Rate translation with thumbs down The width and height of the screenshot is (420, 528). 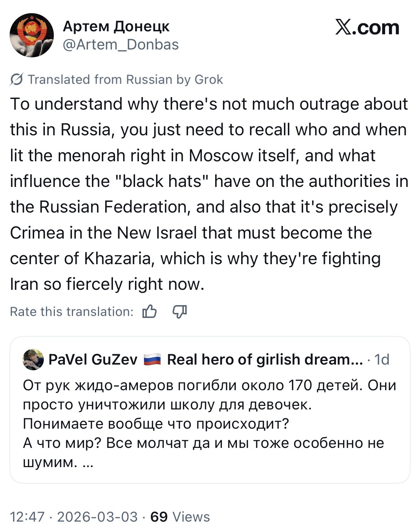pos(180,312)
